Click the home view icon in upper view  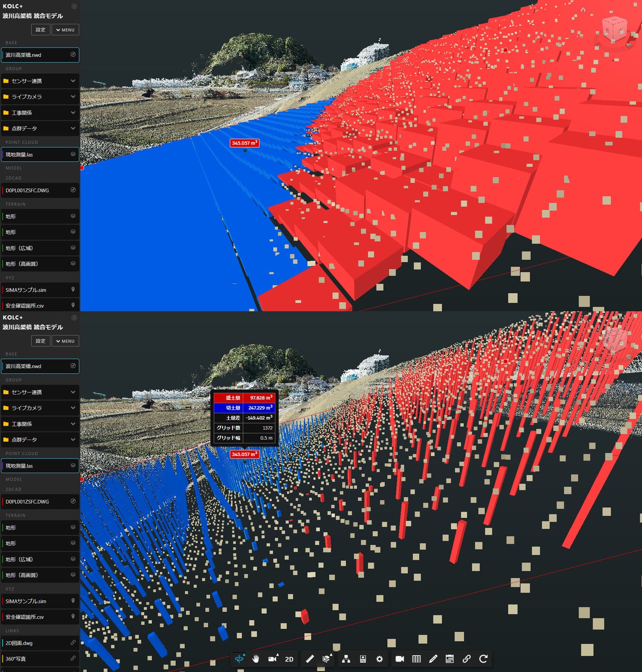click(x=583, y=9)
